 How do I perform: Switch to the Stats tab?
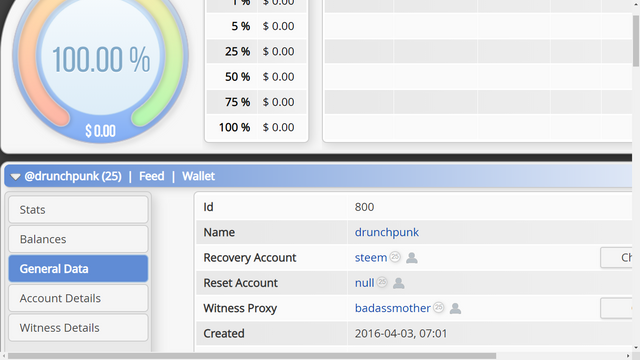pos(78,209)
